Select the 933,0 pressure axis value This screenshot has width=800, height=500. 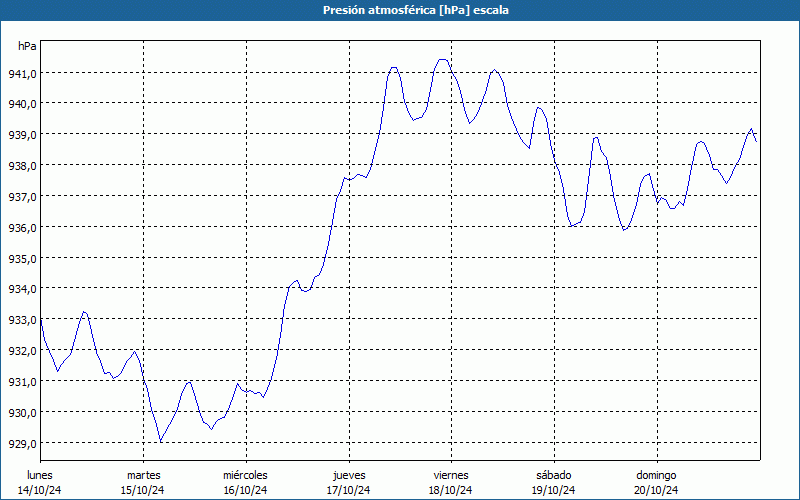coord(22,320)
